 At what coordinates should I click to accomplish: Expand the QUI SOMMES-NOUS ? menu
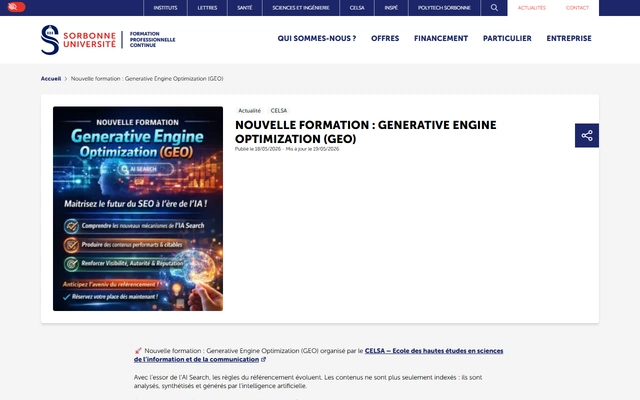[x=317, y=38]
